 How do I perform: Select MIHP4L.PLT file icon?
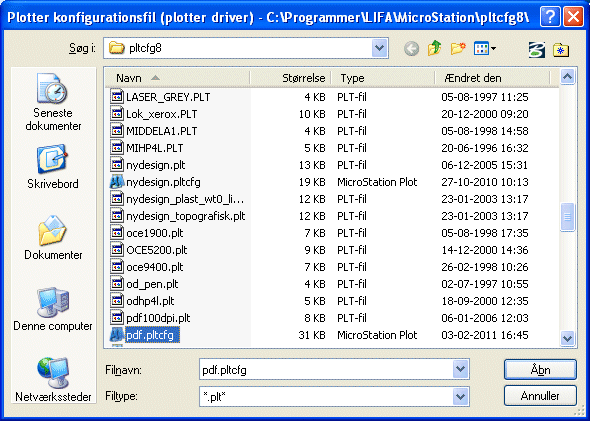(x=117, y=147)
